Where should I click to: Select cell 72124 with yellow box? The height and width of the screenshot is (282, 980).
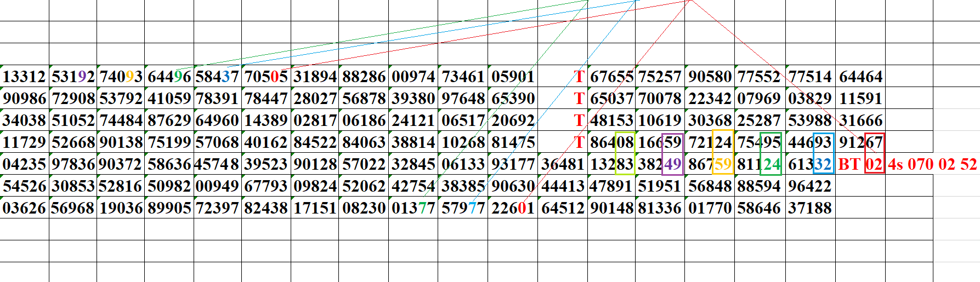click(x=710, y=142)
